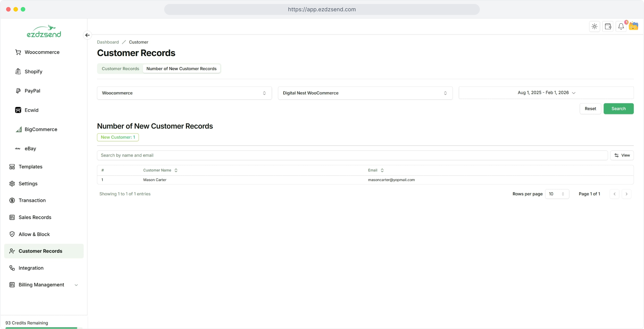Click the Reset button

590,109
